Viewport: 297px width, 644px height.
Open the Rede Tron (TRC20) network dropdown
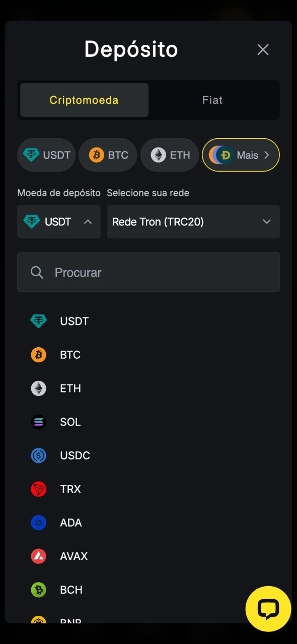[193, 222]
